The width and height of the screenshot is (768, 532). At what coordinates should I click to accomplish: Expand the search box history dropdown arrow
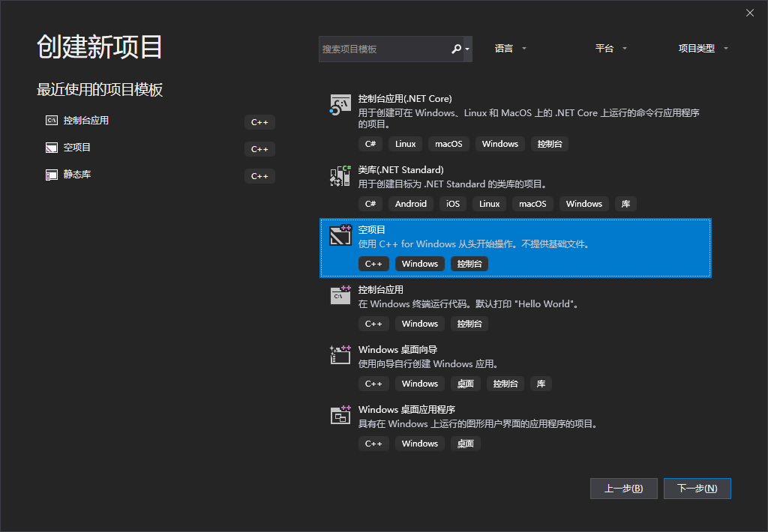point(468,48)
